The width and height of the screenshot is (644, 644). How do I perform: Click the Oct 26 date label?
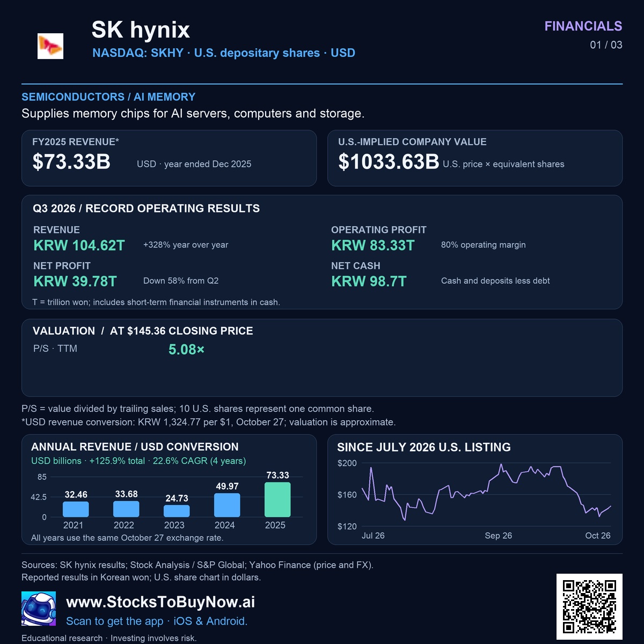[598, 536]
